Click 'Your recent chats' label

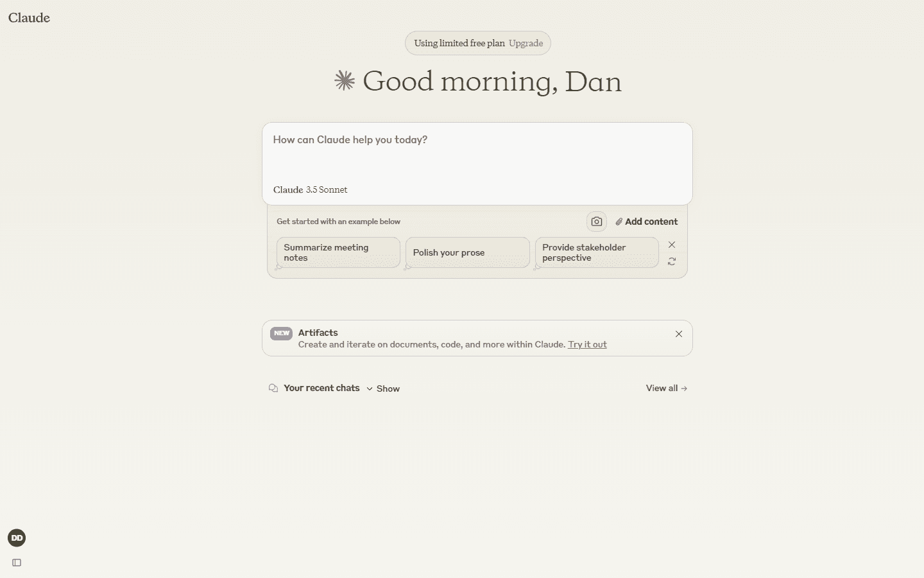[x=321, y=388]
